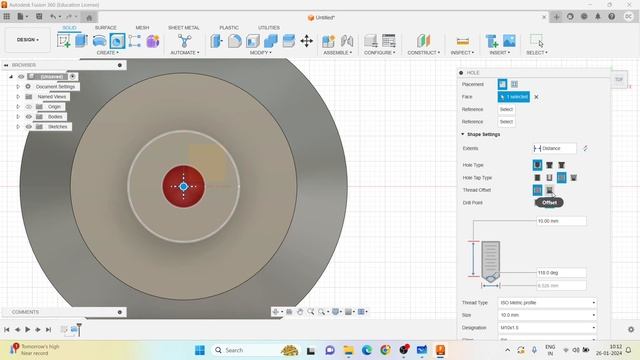Click the Create Sketch tool icon
The height and width of the screenshot is (360, 640).
point(64,41)
